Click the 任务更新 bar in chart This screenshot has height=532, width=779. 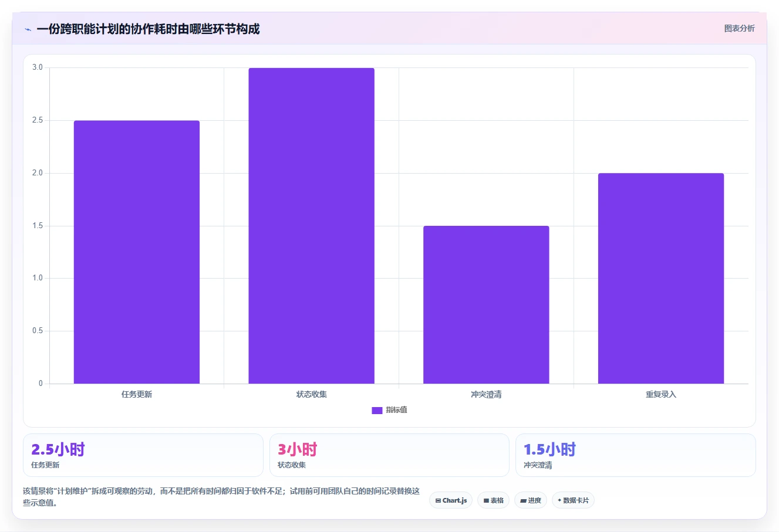point(137,252)
